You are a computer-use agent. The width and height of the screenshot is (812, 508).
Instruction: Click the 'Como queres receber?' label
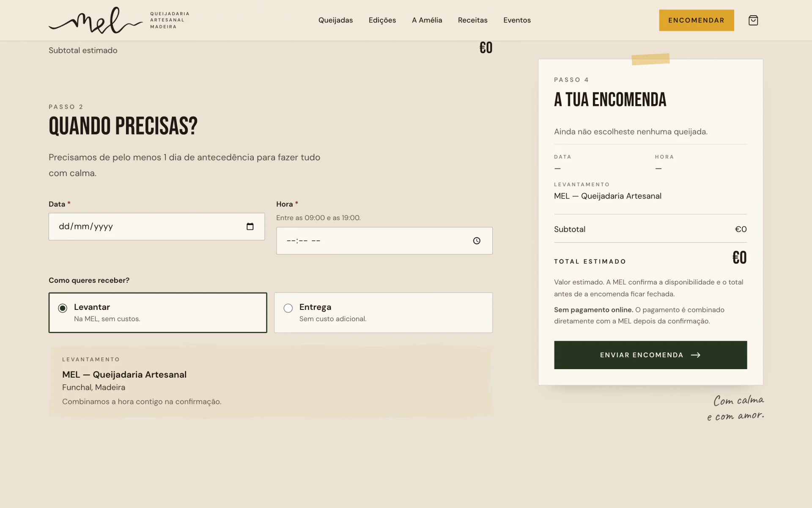tap(89, 280)
